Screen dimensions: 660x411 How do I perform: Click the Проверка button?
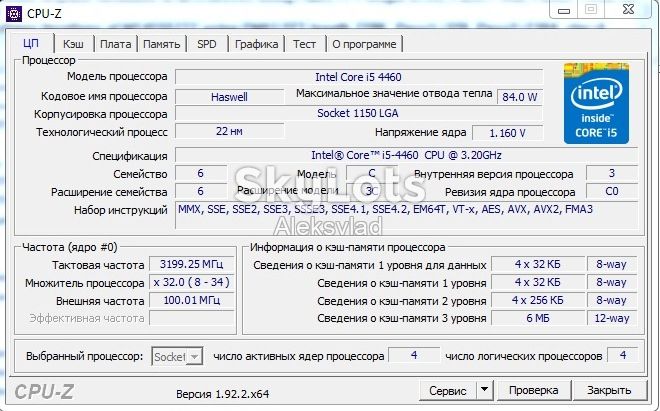click(x=534, y=390)
